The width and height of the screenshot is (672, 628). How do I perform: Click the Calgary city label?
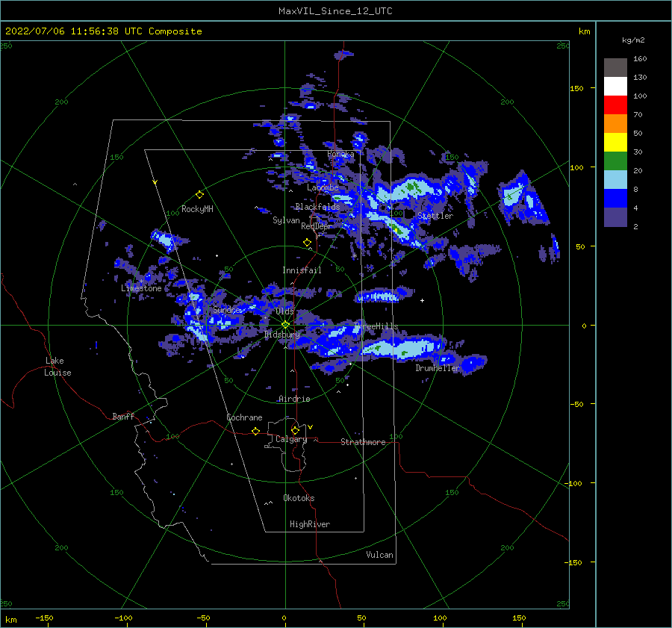291,439
